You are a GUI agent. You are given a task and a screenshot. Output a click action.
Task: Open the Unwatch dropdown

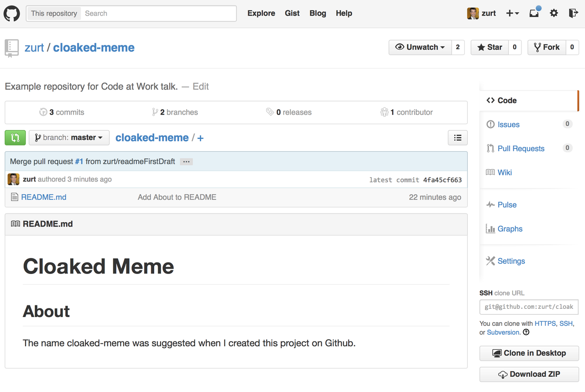(420, 47)
